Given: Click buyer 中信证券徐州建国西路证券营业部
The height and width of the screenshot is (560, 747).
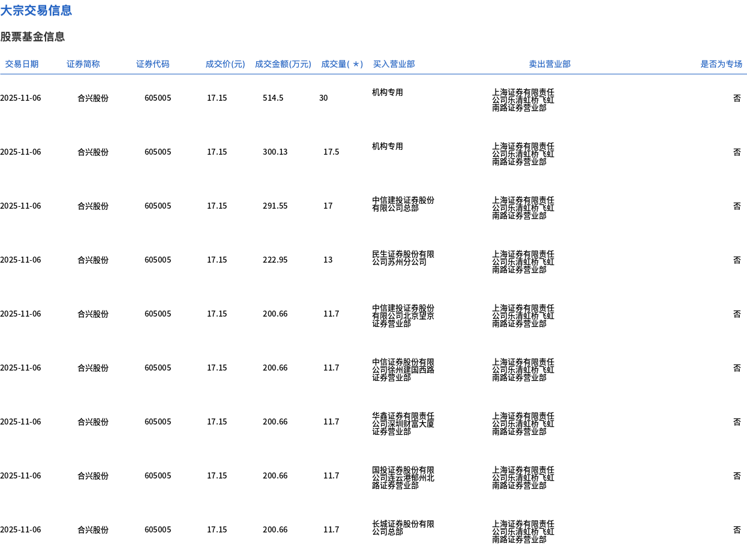Looking at the screenshot, I should tap(403, 369).
